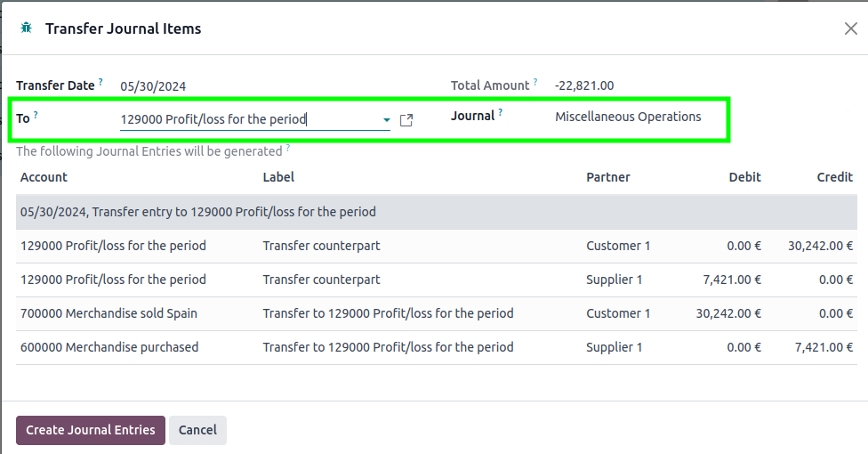
Task: Click the Credit column header
Action: tap(834, 177)
